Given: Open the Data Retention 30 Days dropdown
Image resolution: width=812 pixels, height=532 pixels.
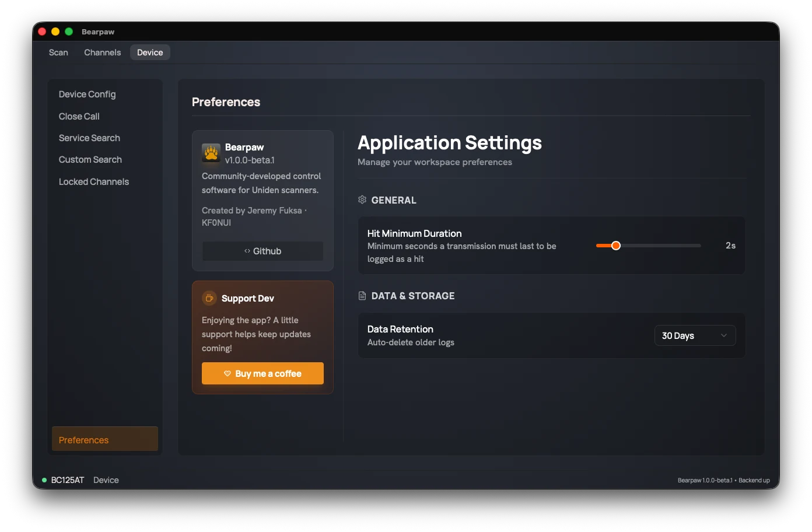Looking at the screenshot, I should [695, 335].
